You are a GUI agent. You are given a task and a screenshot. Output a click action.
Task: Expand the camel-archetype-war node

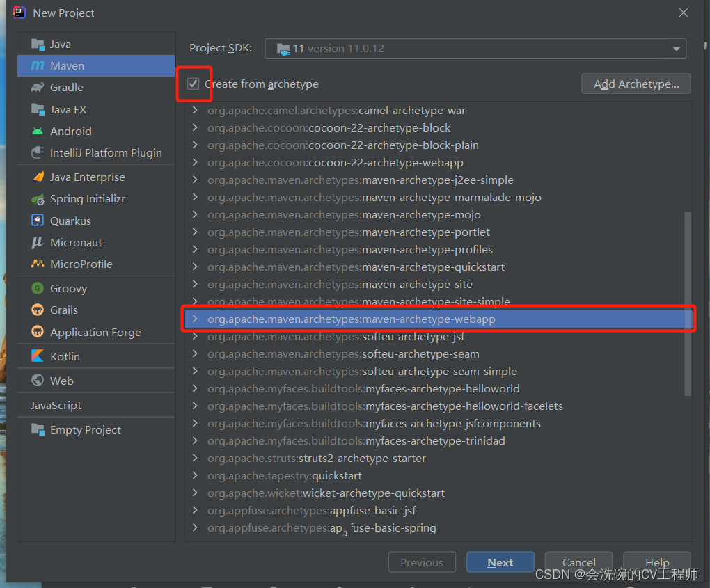pyautogui.click(x=195, y=110)
